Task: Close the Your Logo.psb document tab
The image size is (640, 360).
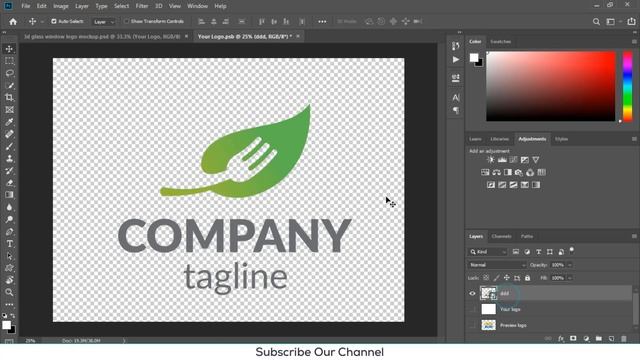Action: pyautogui.click(x=298, y=36)
